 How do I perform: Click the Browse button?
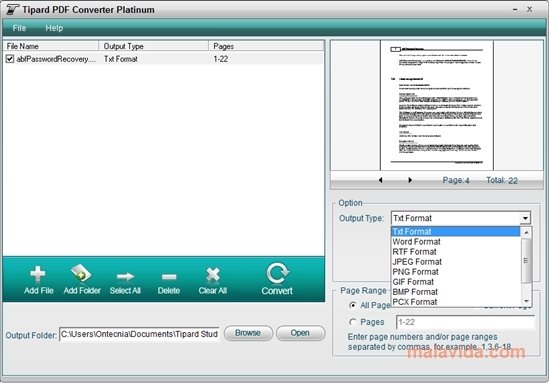(x=248, y=333)
